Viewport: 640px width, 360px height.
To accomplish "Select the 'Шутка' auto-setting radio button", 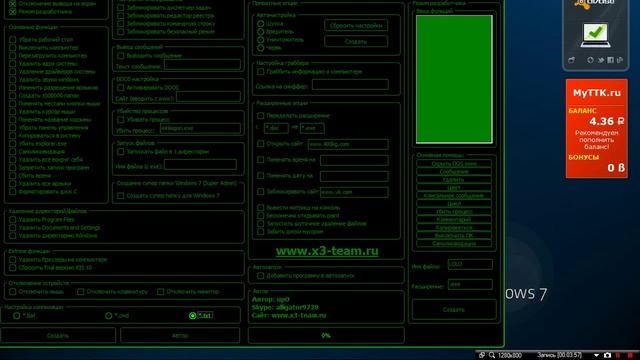I will [261, 24].
